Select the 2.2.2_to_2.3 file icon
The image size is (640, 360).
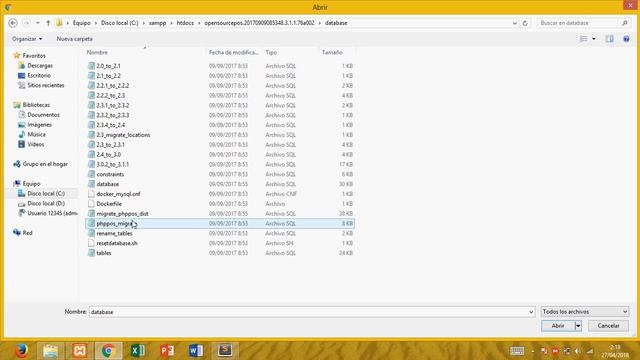(91, 95)
